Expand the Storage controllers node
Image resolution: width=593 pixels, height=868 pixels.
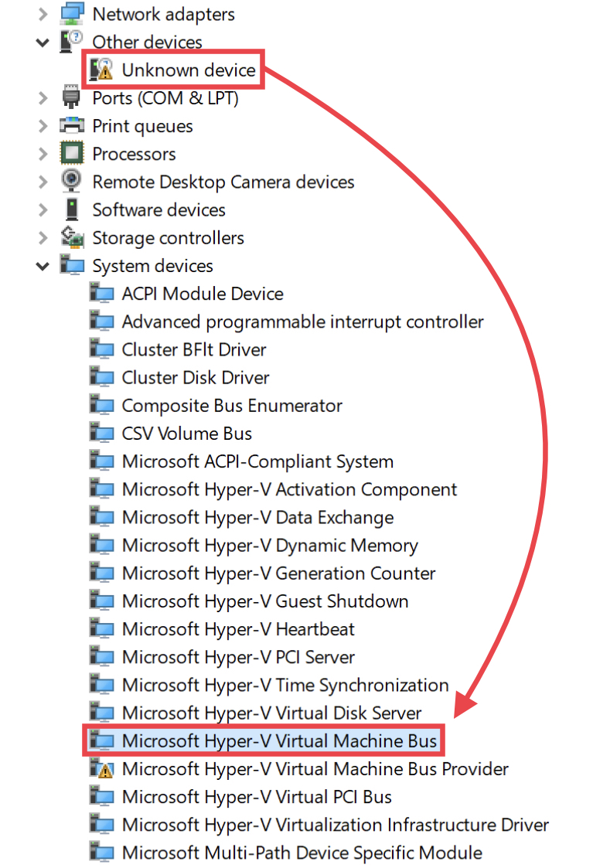(43, 237)
